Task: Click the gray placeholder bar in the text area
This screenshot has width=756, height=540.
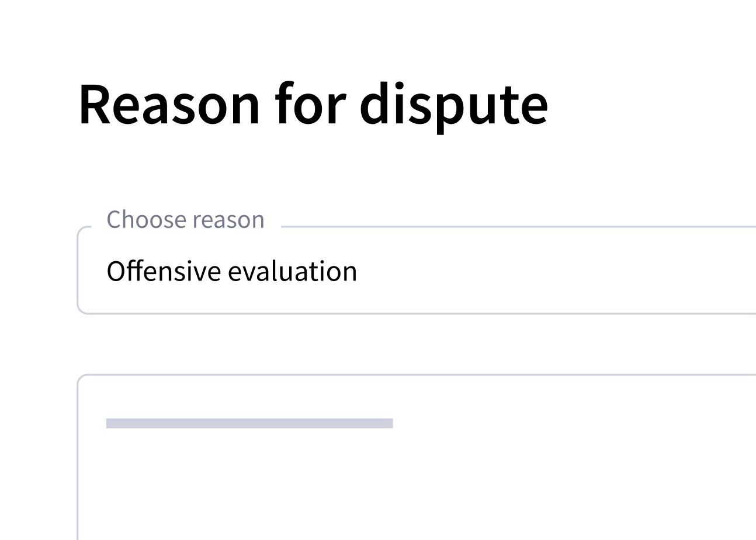Action: click(249, 423)
